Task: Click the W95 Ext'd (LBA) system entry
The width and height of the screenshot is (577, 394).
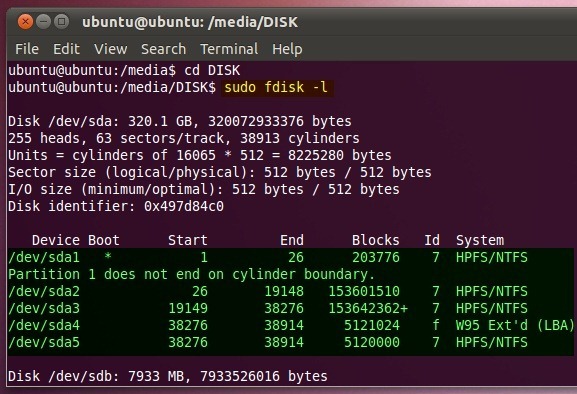Action: pos(514,325)
